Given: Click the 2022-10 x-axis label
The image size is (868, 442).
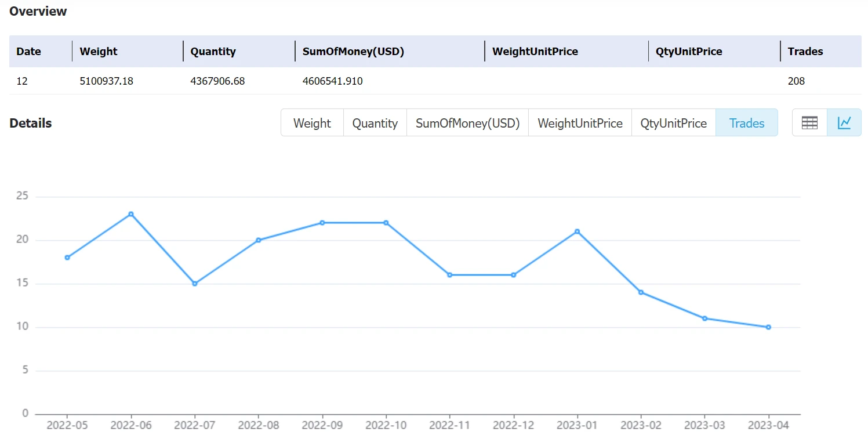Looking at the screenshot, I should point(386,425).
